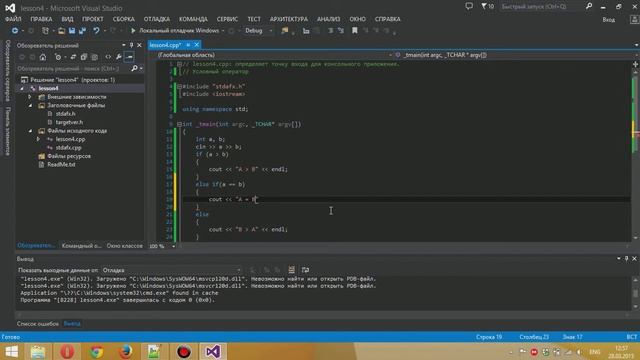This screenshot has width=640, height=360.
Task: Click the Solution Explorer search magnifier icon
Action: click(x=134, y=69)
